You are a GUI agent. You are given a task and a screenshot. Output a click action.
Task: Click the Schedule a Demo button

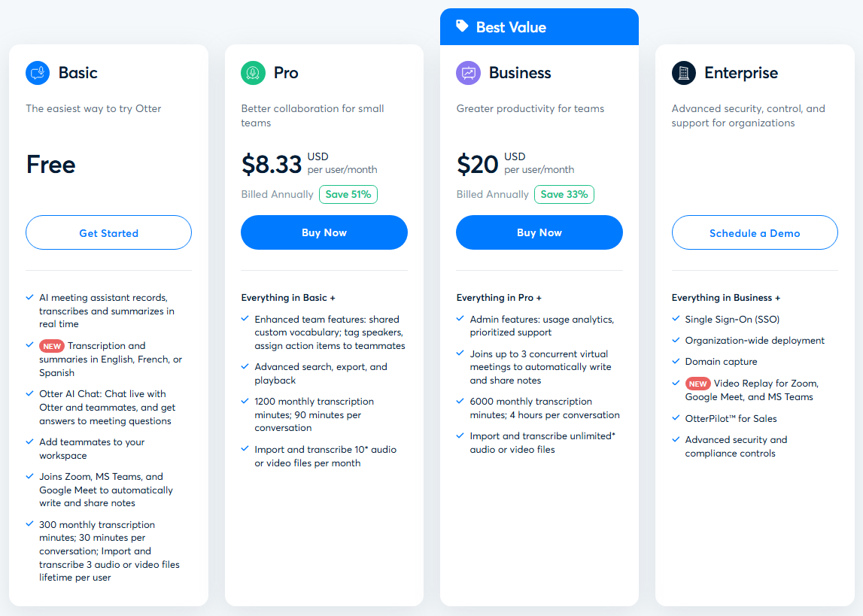coord(755,233)
